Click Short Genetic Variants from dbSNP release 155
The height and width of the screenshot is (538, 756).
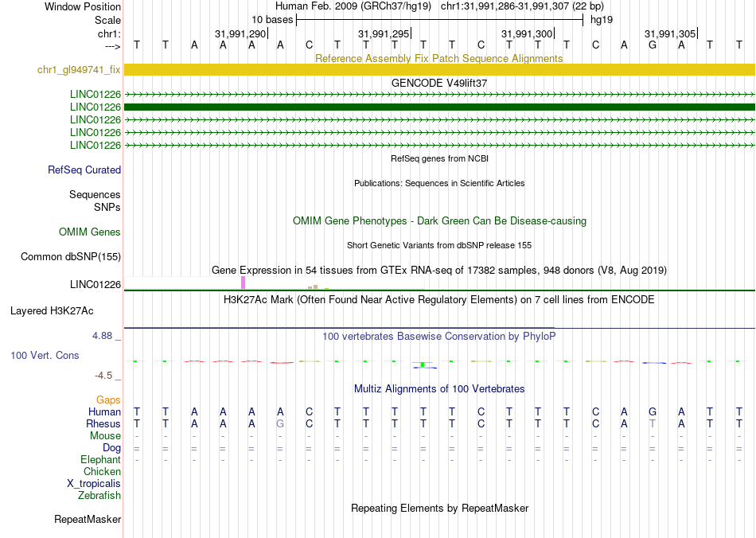[439, 245]
